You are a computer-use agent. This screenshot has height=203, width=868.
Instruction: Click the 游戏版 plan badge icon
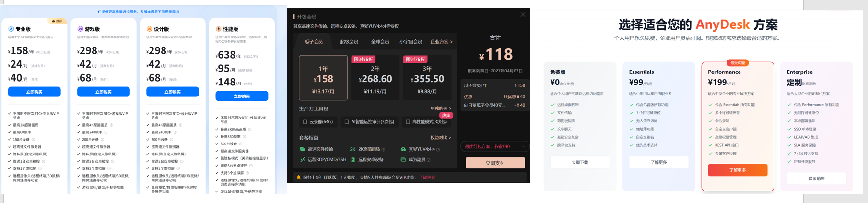tap(80, 29)
